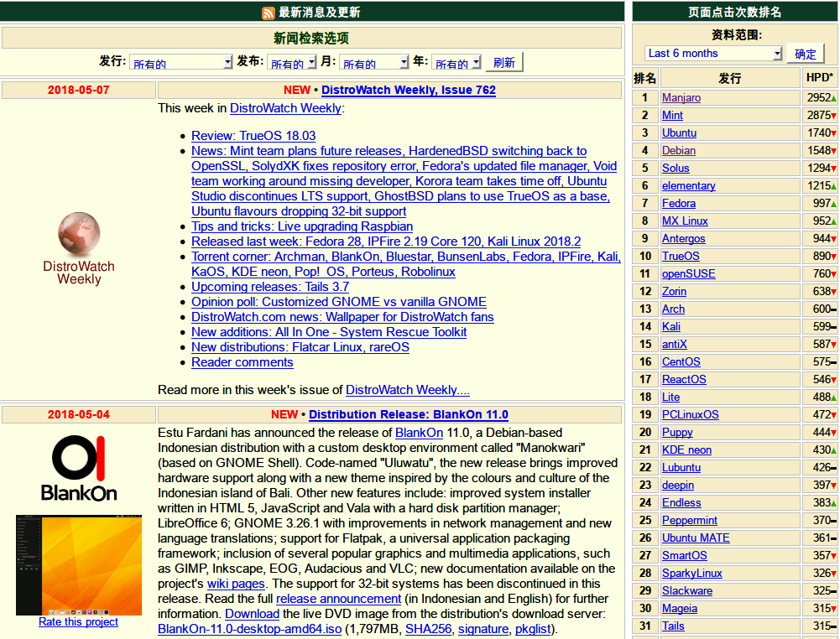
Task: Open Fedora in the ranking table
Action: point(679,204)
